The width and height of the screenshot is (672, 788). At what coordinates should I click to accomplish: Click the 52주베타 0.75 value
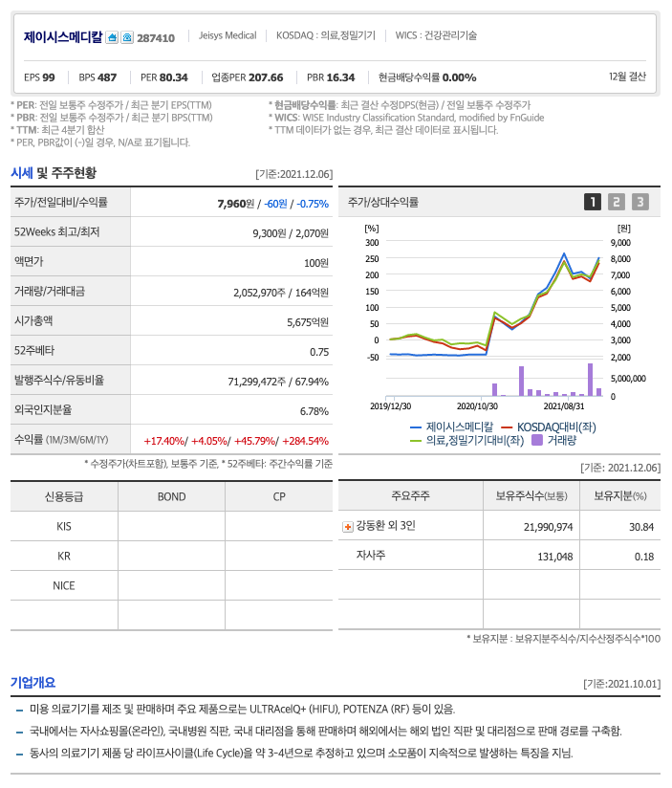point(319,352)
